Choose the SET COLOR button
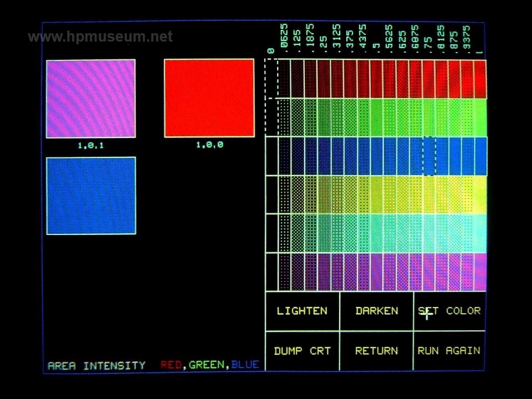The image size is (532, 399). [x=449, y=311]
